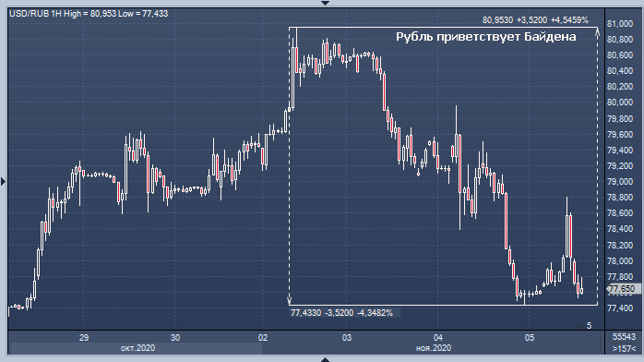Click the 79,600 price axis label
Viewport: 644px width, 362px height.
tap(620, 134)
